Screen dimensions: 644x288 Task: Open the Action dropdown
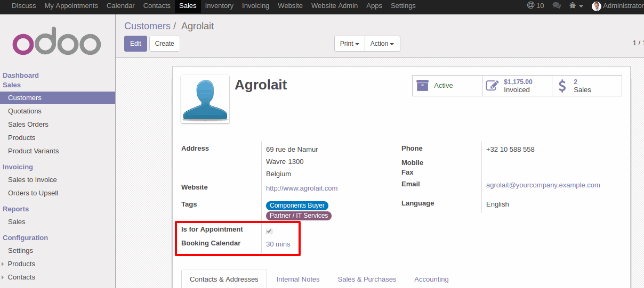(x=382, y=44)
